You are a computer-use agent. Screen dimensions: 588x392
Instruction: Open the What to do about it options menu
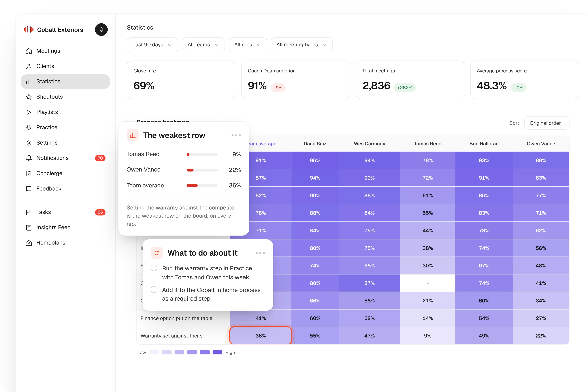click(x=260, y=253)
